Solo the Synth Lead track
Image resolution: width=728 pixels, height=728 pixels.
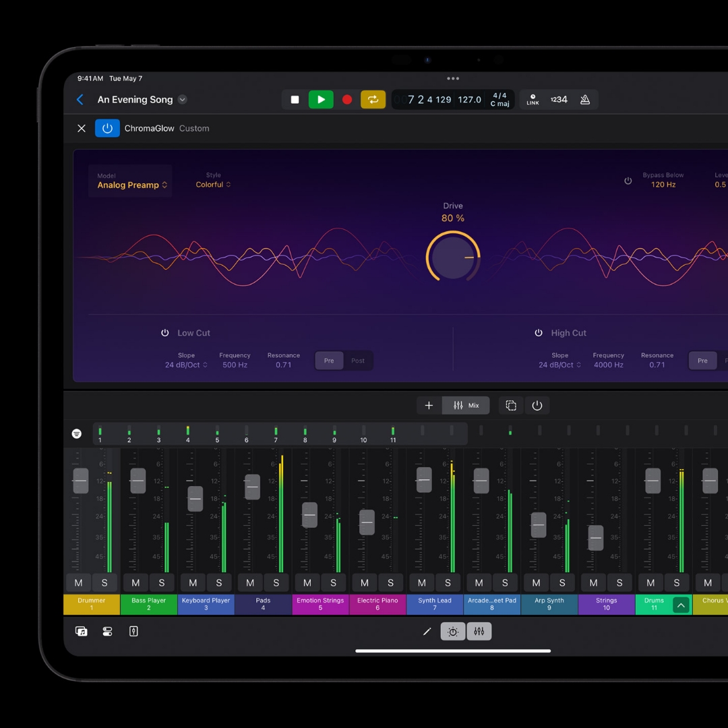(x=448, y=583)
